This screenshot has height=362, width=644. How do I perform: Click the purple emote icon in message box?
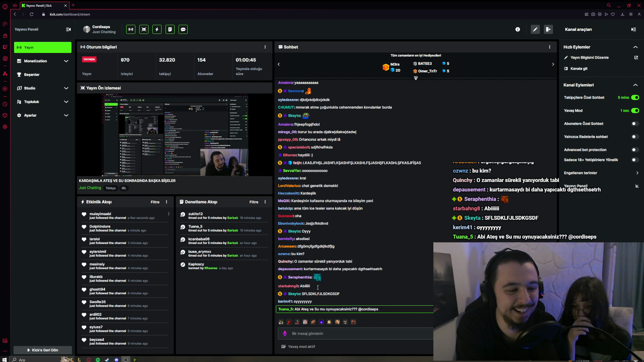[285, 334]
